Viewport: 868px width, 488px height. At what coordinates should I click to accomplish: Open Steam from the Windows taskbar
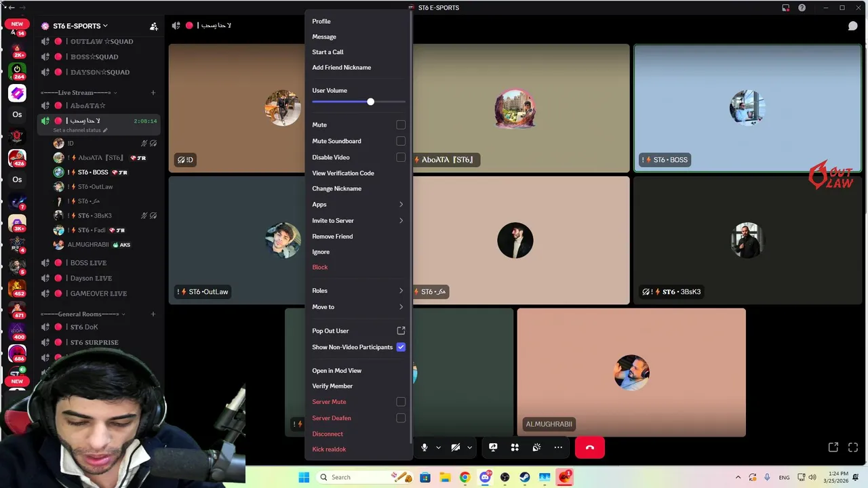coord(525,477)
